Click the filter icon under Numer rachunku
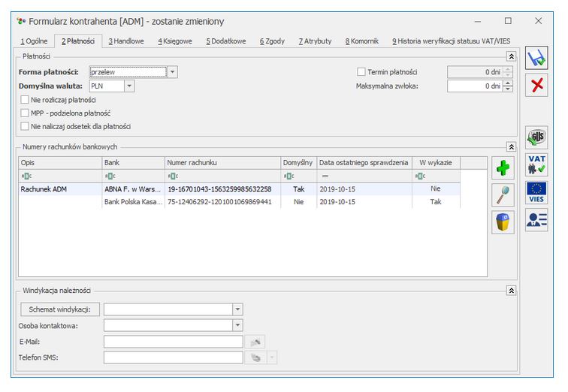 [173, 176]
